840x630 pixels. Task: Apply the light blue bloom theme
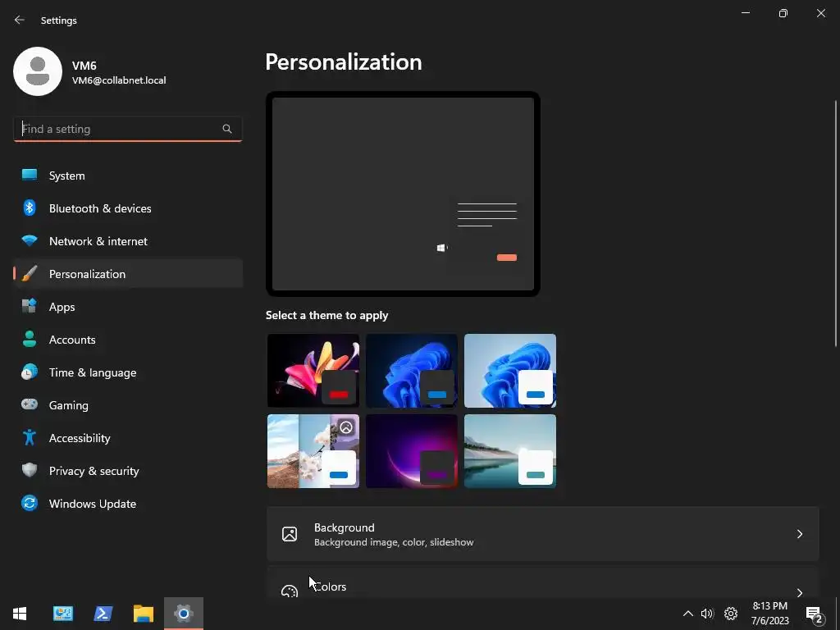(510, 371)
